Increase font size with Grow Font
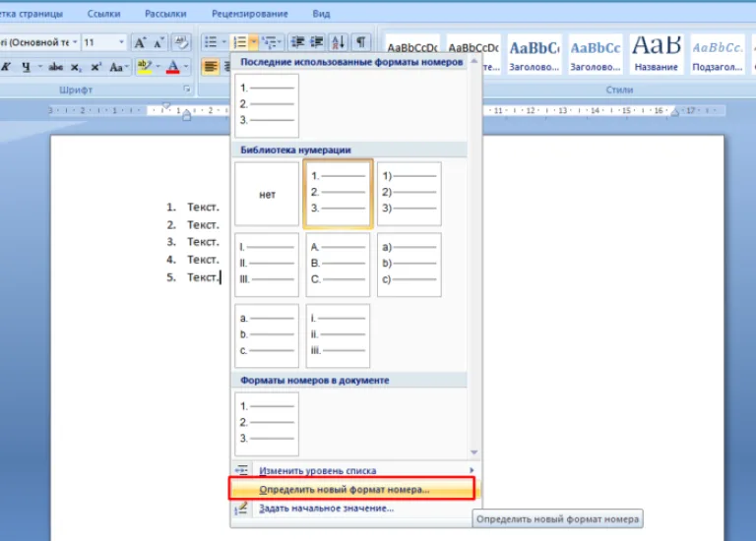756x541 pixels. coord(140,42)
